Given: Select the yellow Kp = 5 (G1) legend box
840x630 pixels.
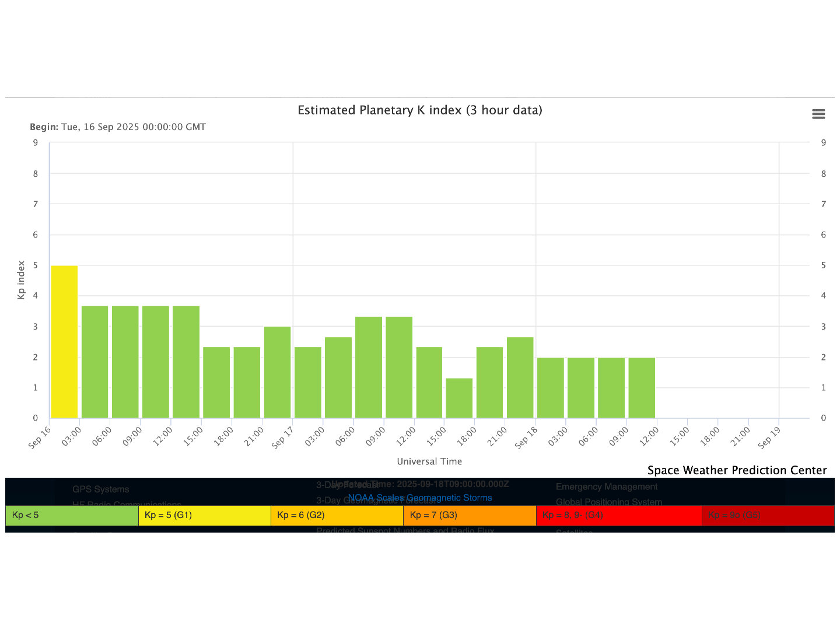Looking at the screenshot, I should pyautogui.click(x=204, y=516).
